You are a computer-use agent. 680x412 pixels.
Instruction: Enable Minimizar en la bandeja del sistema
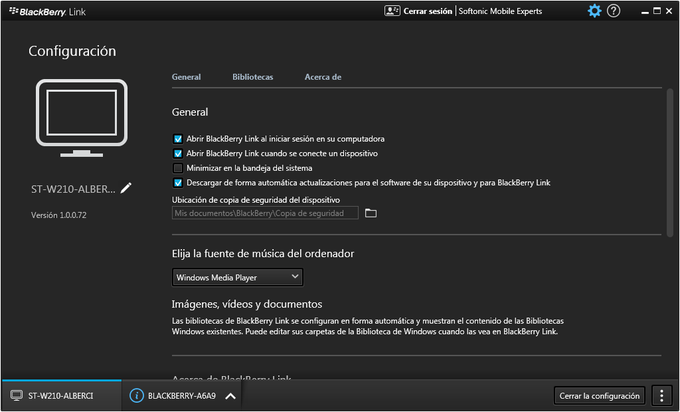pos(178,168)
